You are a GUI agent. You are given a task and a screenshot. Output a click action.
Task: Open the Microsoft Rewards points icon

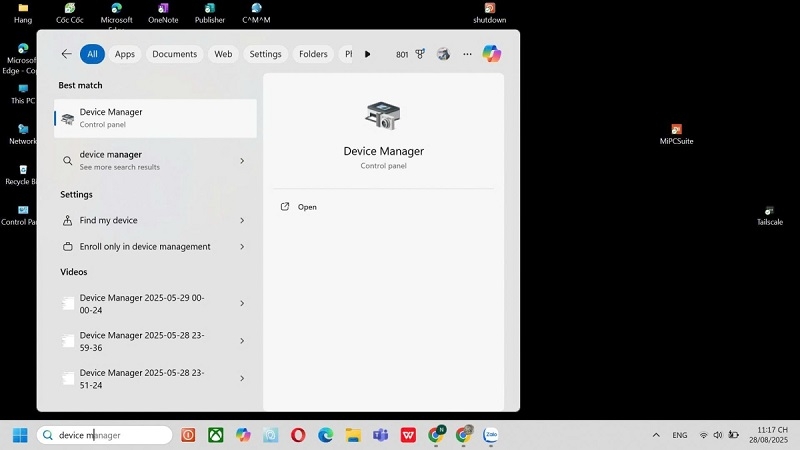(420, 54)
